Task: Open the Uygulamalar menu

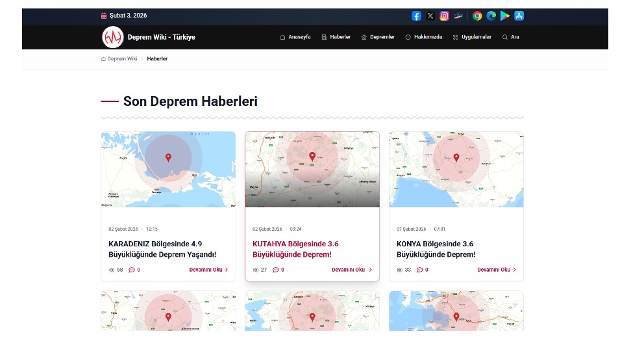Action: coord(472,37)
